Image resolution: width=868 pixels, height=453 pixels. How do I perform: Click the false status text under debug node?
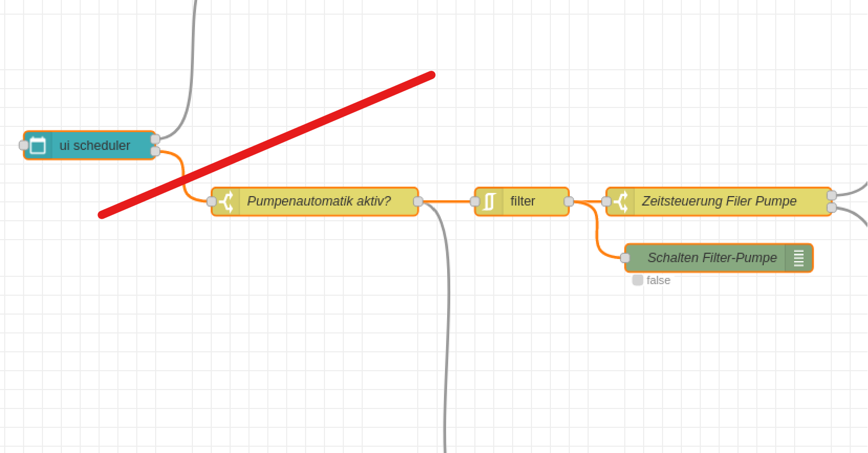pos(658,281)
